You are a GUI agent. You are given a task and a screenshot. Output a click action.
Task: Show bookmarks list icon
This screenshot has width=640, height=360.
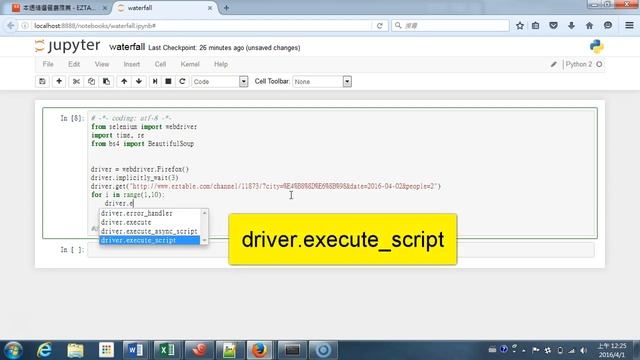coord(536,26)
